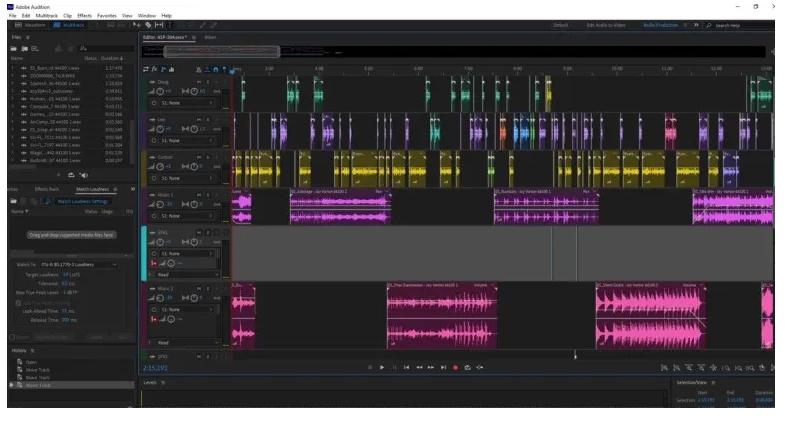Switch to the Effects Rack tab
This screenshot has height=421, width=792.
(47, 188)
